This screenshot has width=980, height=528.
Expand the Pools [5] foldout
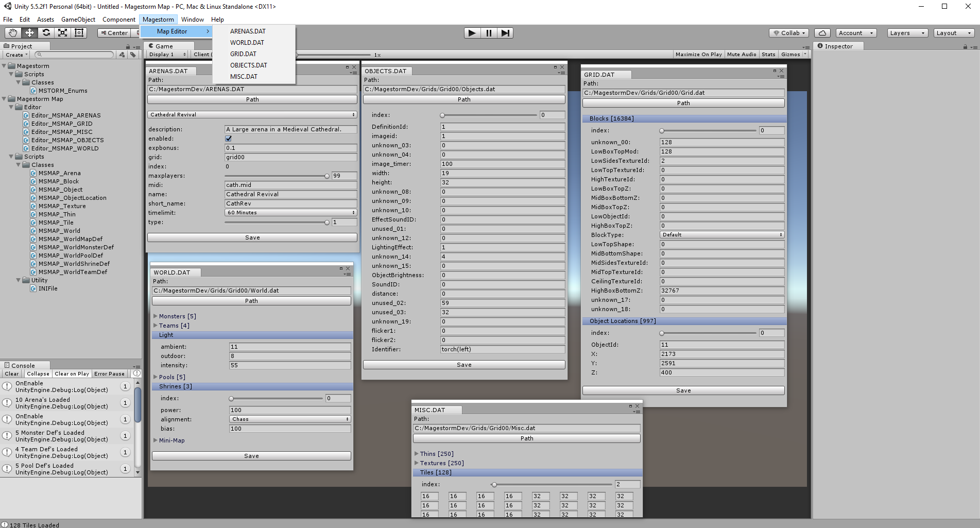pos(156,377)
